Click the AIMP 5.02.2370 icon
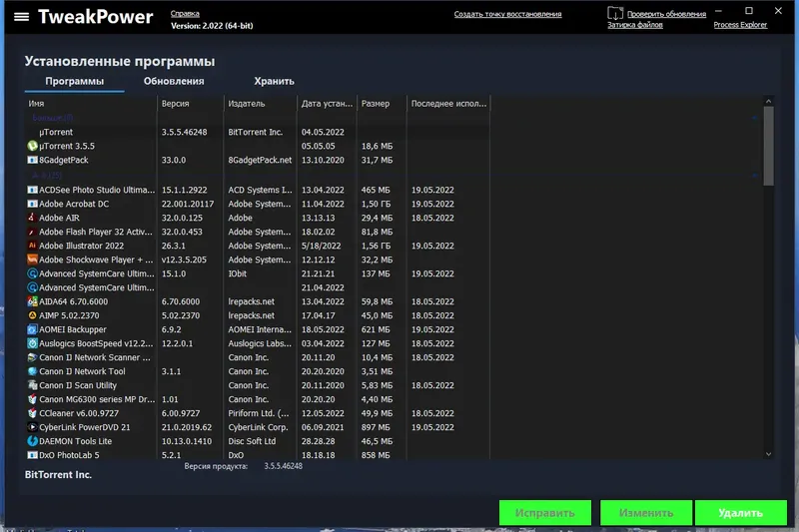The width and height of the screenshot is (799, 532). pyautogui.click(x=32, y=315)
